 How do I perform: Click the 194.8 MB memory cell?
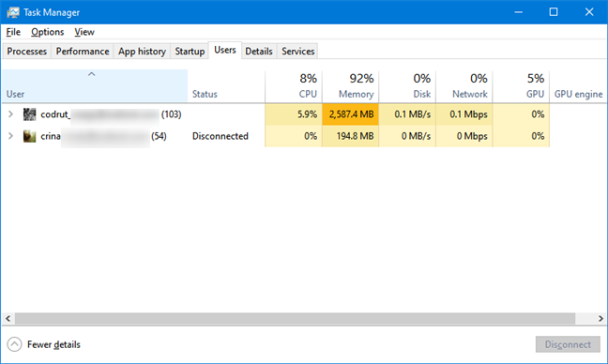click(x=351, y=136)
